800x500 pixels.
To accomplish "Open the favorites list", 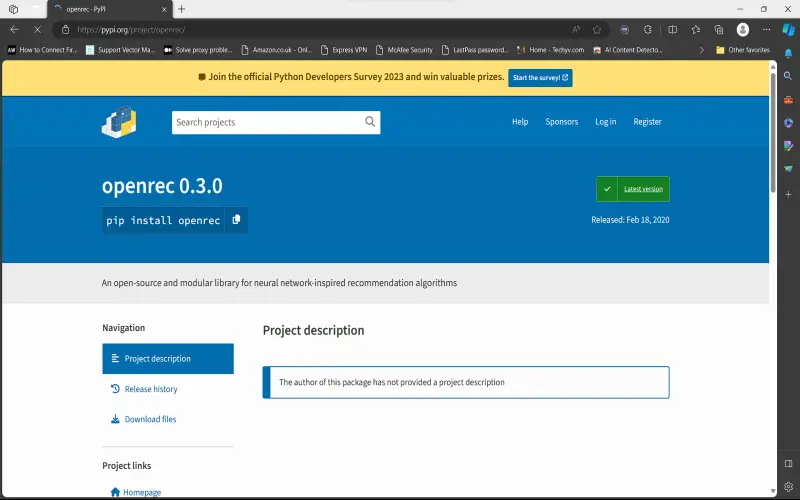I will coord(695,30).
